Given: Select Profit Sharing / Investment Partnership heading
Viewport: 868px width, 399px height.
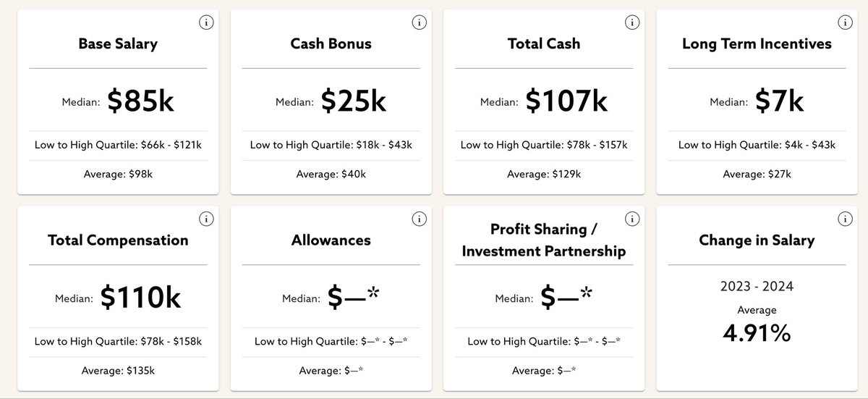Looking at the screenshot, I should 543,240.
